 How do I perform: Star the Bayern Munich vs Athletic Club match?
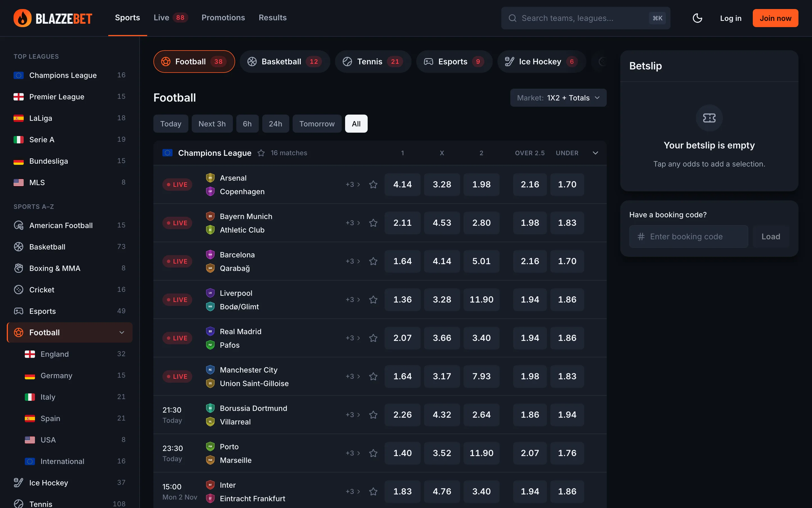coord(373,223)
